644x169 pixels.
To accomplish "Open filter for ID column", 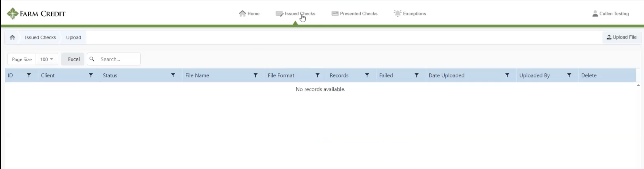I will pos(29,75).
